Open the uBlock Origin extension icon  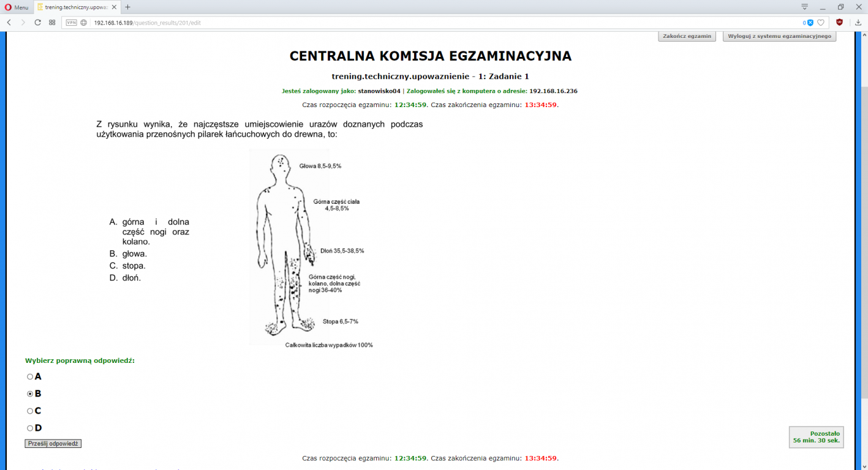(x=839, y=22)
